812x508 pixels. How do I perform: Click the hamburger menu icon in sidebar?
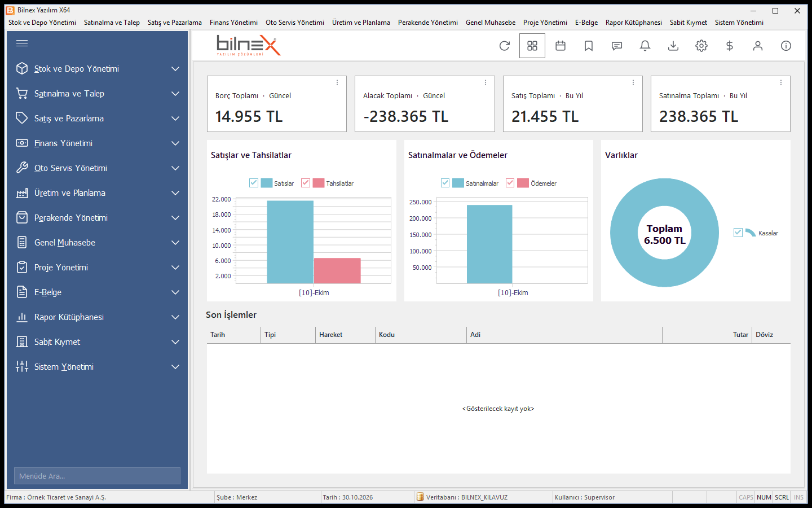(x=22, y=43)
